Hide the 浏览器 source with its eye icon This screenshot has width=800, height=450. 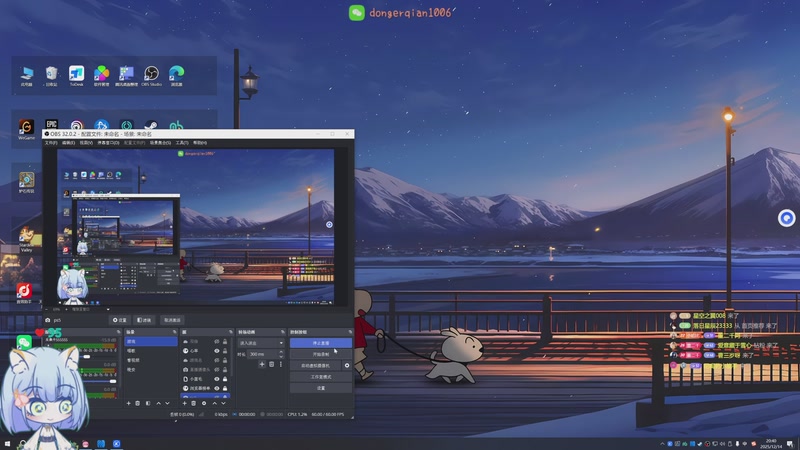click(x=217, y=388)
